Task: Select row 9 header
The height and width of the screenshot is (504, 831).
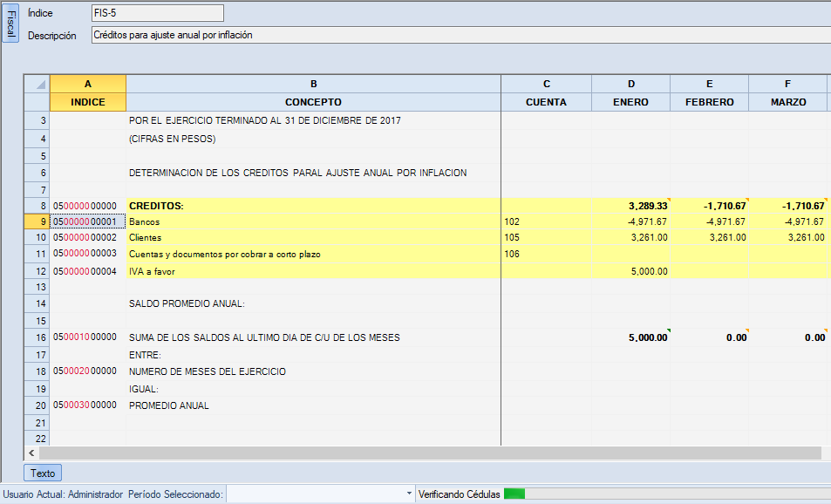Action: [37, 222]
